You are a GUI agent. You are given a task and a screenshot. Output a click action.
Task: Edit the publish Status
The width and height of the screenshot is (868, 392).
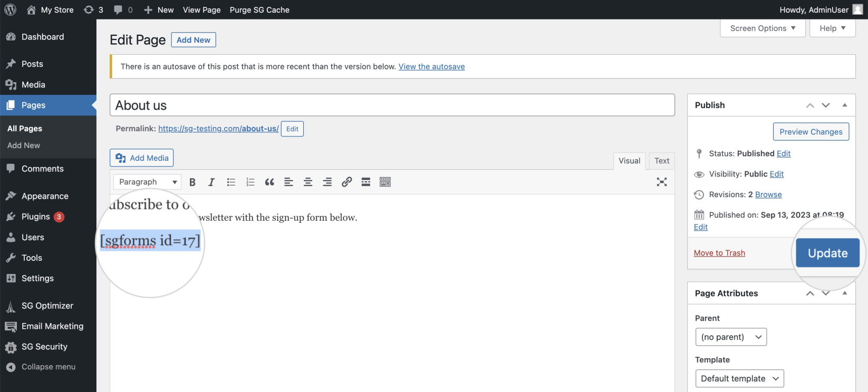click(x=784, y=153)
